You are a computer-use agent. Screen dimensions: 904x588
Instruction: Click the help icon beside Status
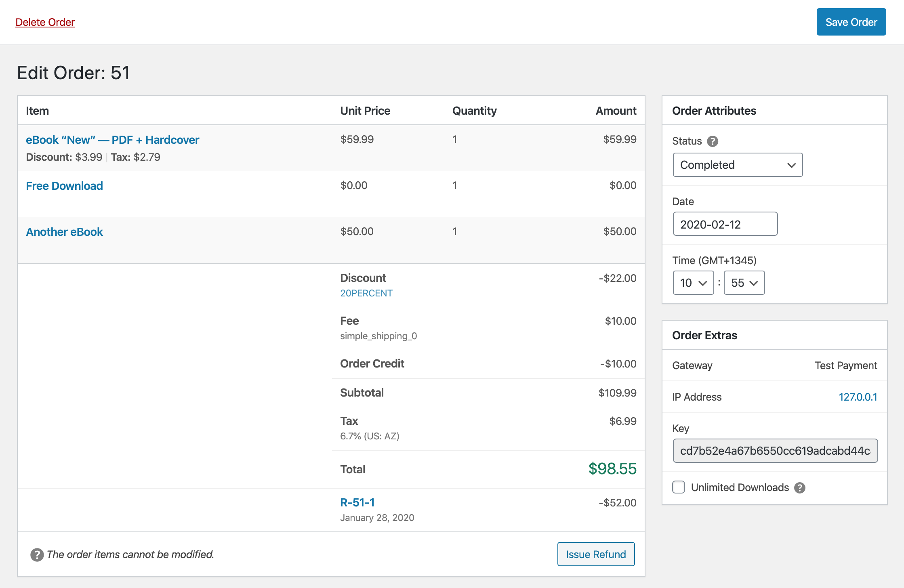(713, 141)
